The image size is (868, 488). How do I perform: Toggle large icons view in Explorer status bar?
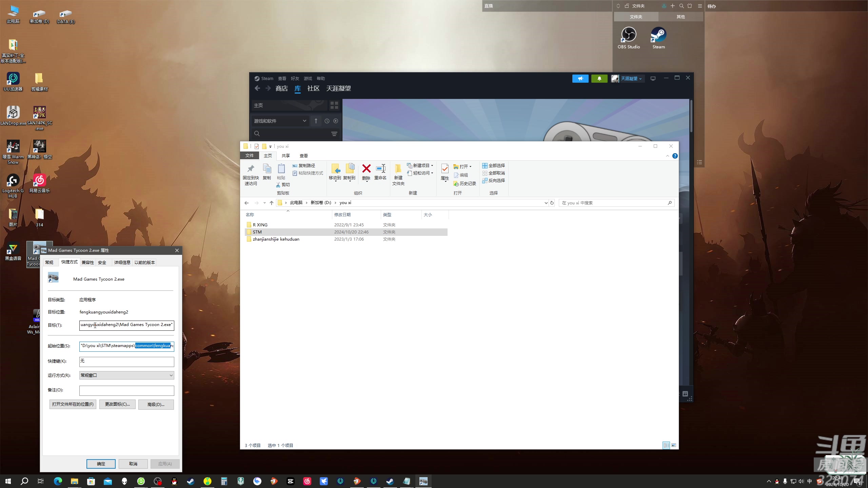tap(674, 445)
